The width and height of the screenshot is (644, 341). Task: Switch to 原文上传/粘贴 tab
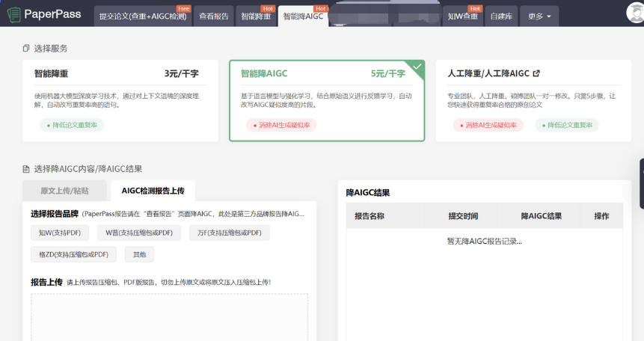coord(64,191)
